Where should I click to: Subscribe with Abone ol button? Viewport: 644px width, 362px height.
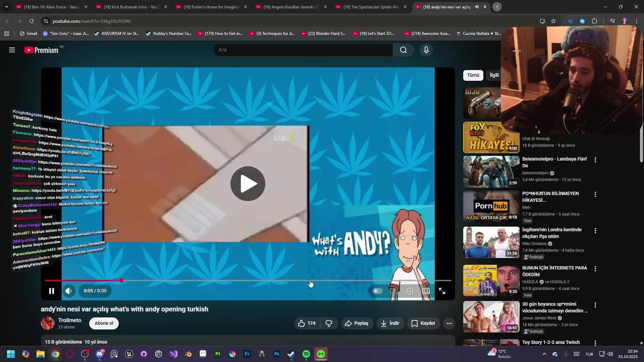click(104, 323)
